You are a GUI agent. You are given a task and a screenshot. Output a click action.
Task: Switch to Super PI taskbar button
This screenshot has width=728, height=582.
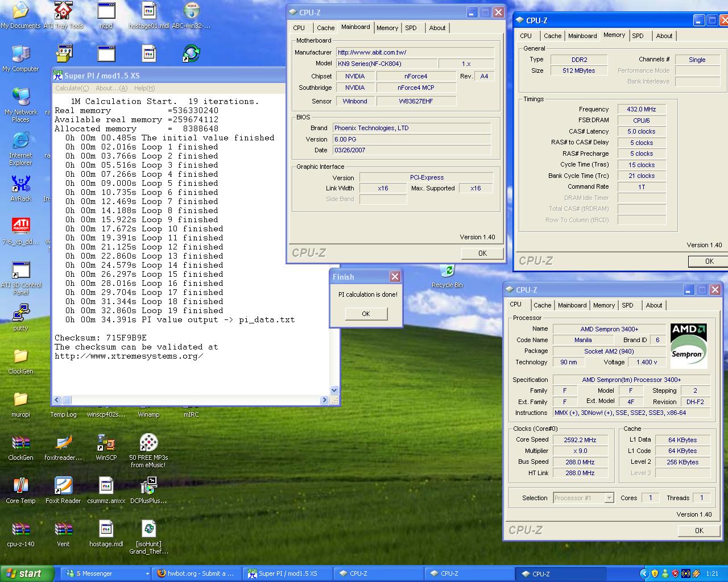[288, 574]
